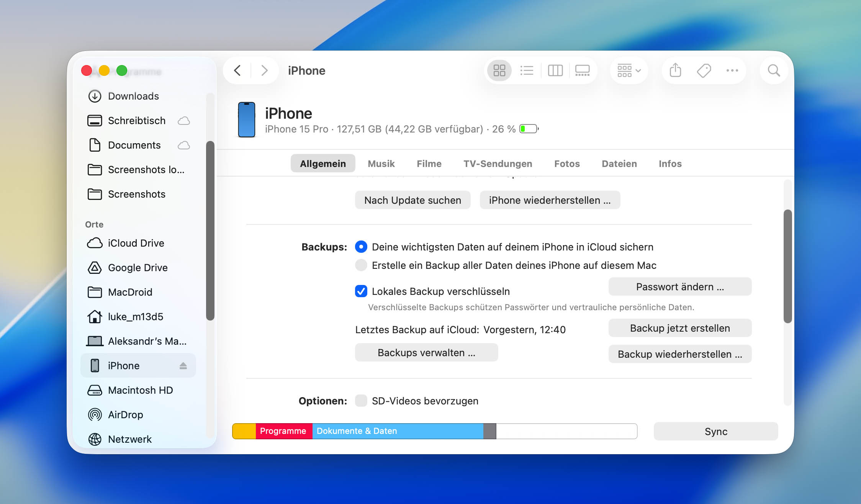Click blue Dokumente & Daten storage segment

pos(398,431)
